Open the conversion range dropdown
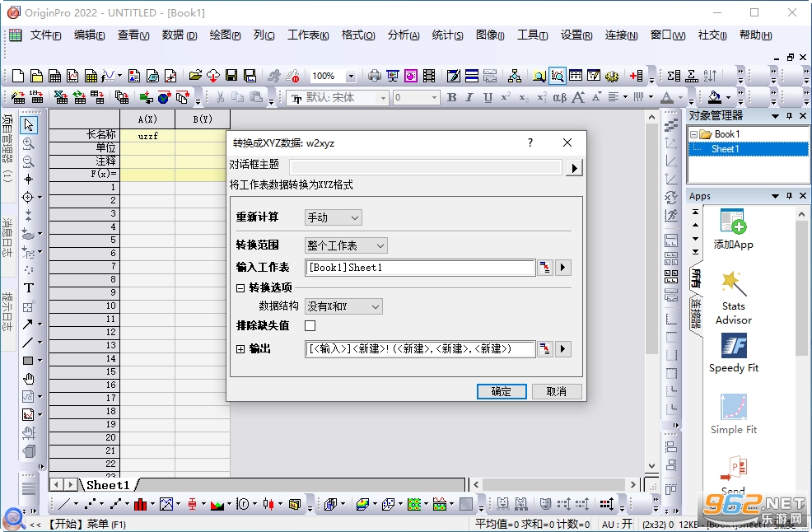The width and height of the screenshot is (812, 532). click(346, 245)
